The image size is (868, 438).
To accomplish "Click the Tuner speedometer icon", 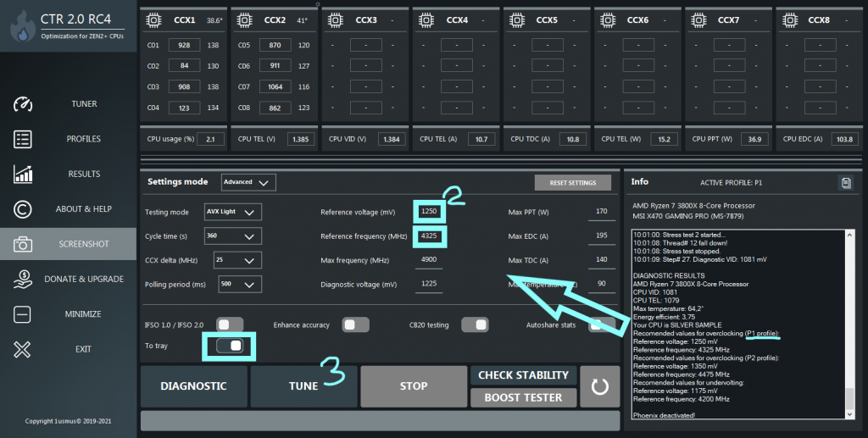I will coord(23,104).
